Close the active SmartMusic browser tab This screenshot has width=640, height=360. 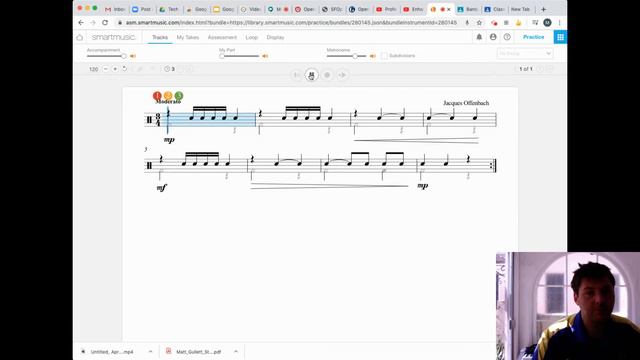click(x=449, y=9)
